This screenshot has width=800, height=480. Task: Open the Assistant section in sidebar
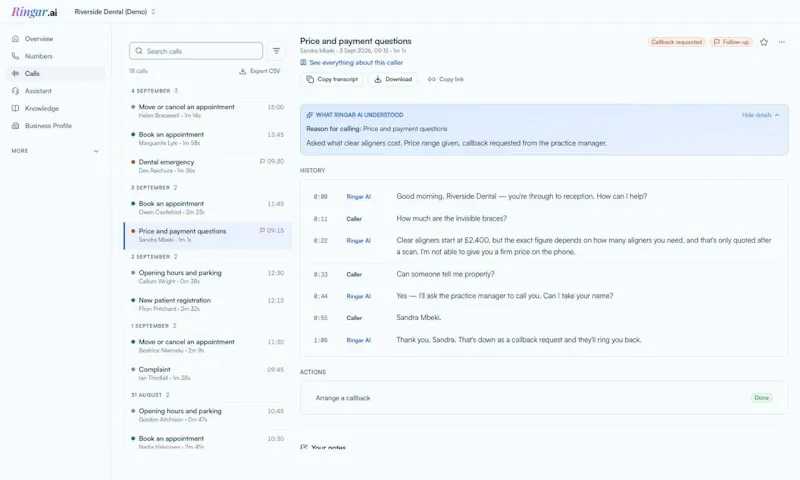pos(56,91)
